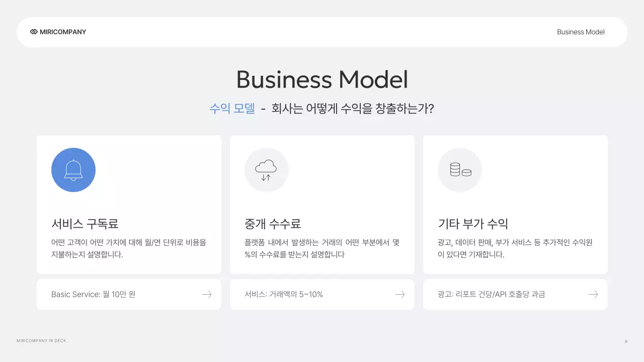Toggle the 중개 수수료 card selection
The image size is (644, 362).
click(322, 205)
